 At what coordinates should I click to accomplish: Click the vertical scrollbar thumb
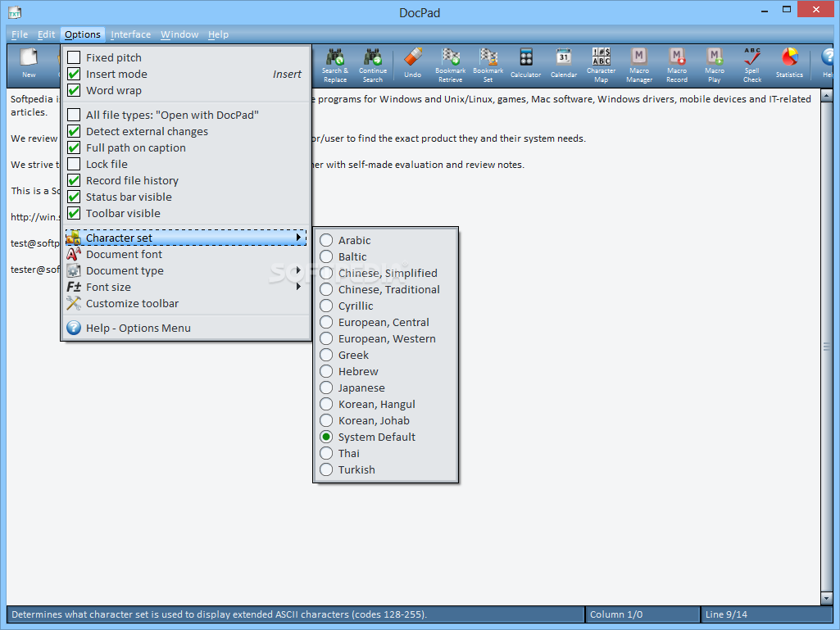826,347
